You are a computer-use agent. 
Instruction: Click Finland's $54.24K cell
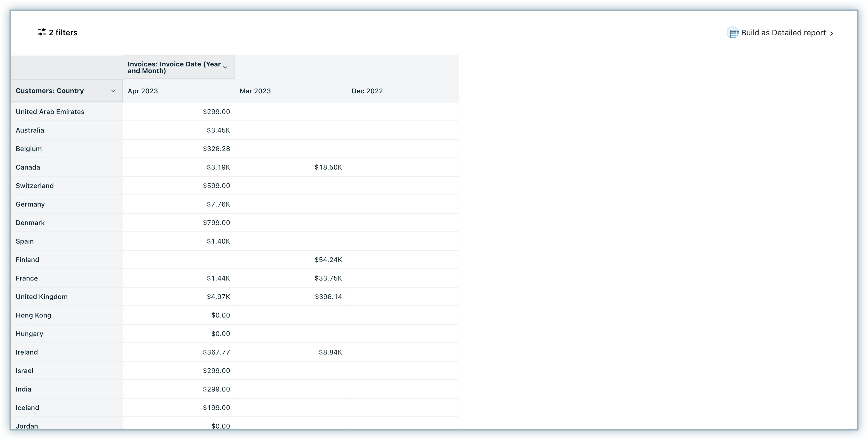pyautogui.click(x=328, y=260)
